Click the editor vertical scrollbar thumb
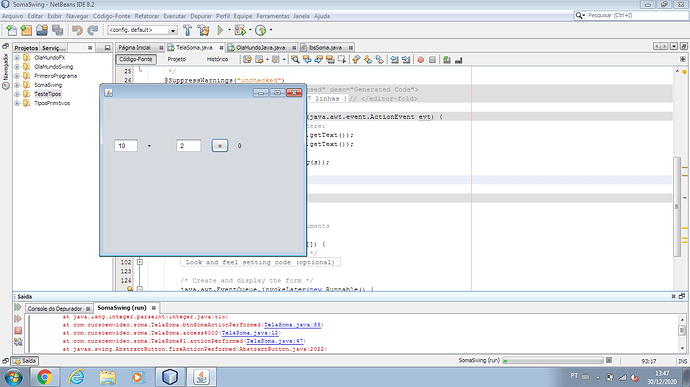 (x=677, y=206)
